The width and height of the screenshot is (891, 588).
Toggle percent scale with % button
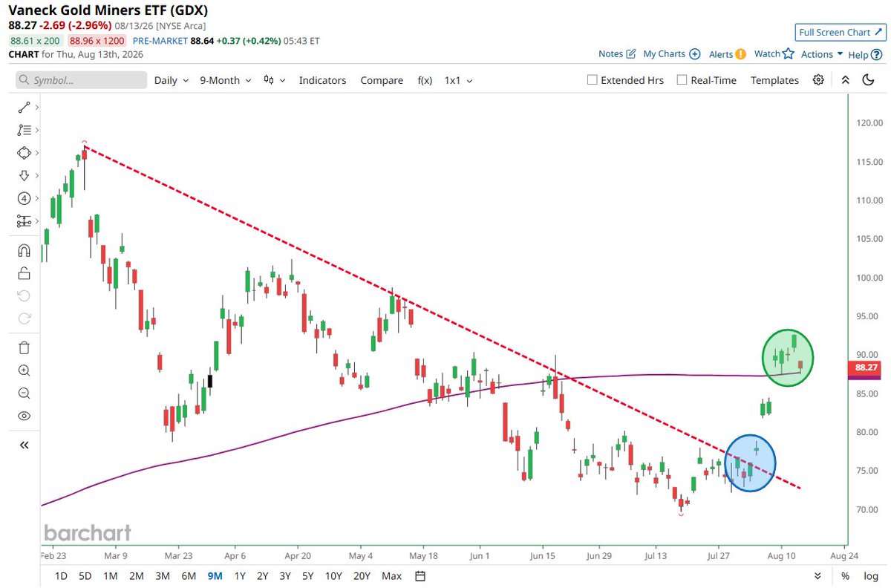click(x=845, y=576)
